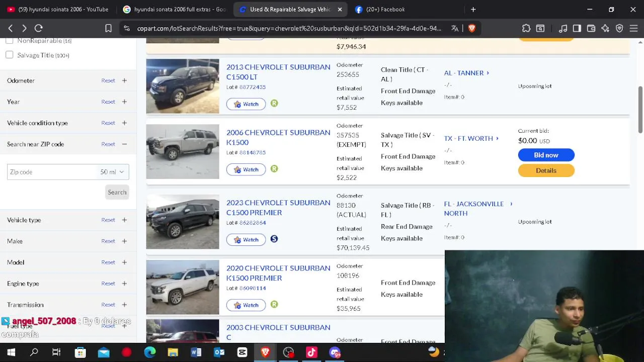
Task: Click green R badge on 2020 Suburban
Action: point(274,304)
